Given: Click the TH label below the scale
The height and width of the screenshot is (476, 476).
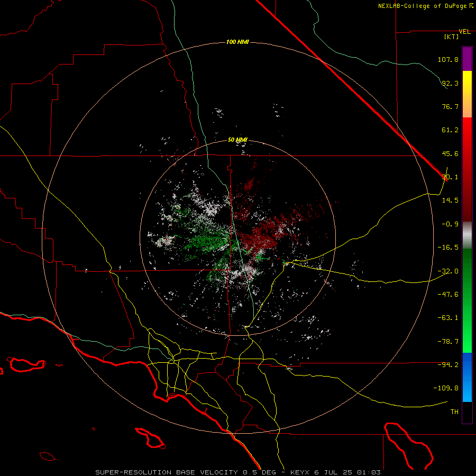Looking at the screenshot, I should [x=454, y=411].
